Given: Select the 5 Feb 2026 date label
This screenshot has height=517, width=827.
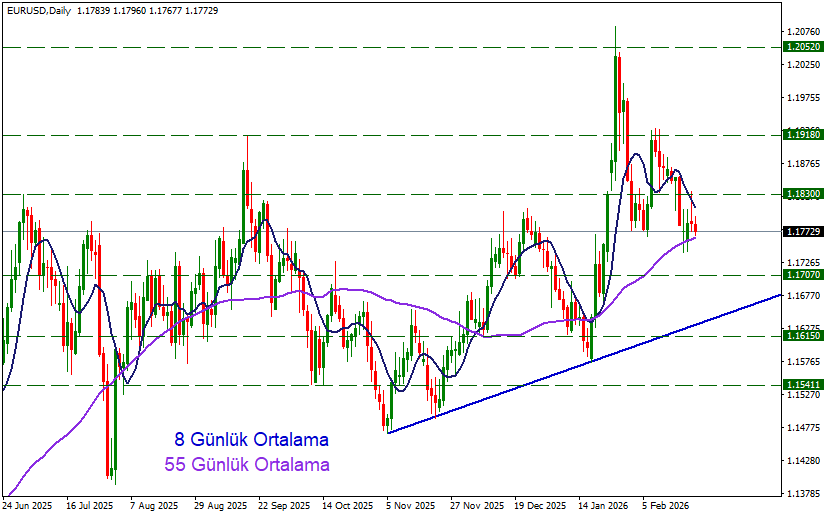Looking at the screenshot, I should coord(668,506).
